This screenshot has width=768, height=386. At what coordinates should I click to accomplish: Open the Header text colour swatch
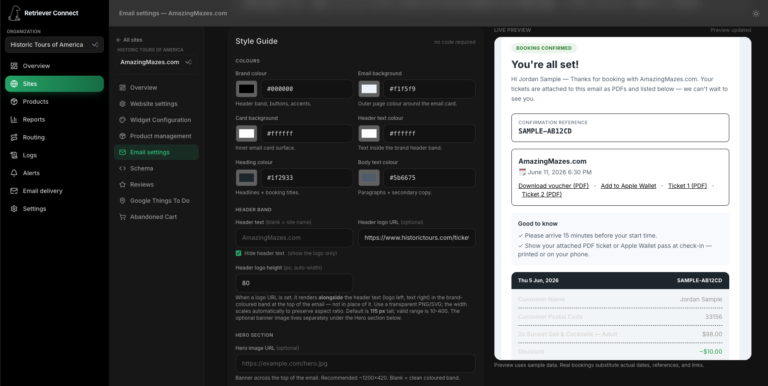tap(369, 134)
